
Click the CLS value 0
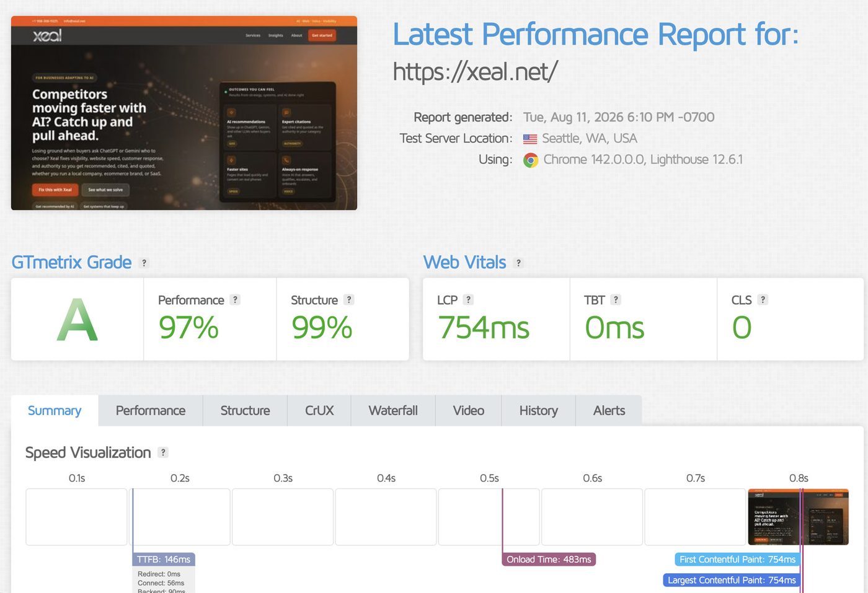(x=742, y=328)
